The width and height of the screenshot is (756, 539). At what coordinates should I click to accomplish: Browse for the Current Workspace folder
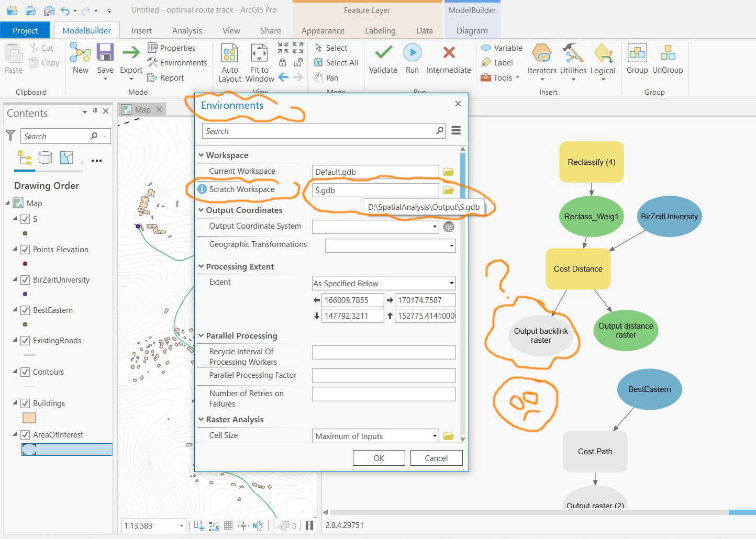coord(449,172)
